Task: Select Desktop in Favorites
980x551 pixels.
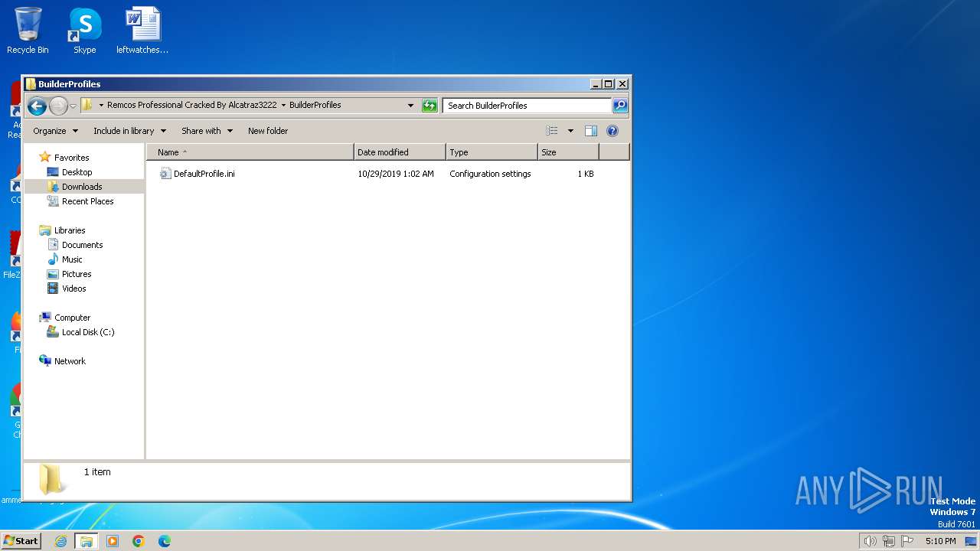Action: pyautogui.click(x=77, y=172)
